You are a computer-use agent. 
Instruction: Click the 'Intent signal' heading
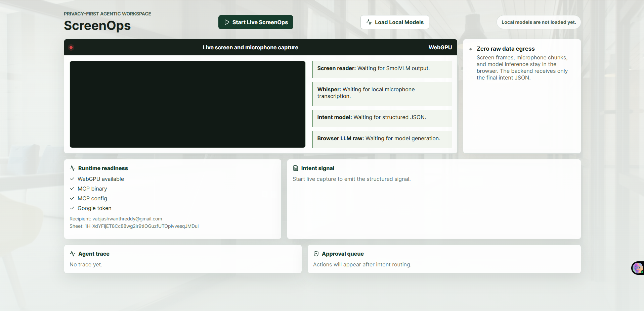coord(318,168)
